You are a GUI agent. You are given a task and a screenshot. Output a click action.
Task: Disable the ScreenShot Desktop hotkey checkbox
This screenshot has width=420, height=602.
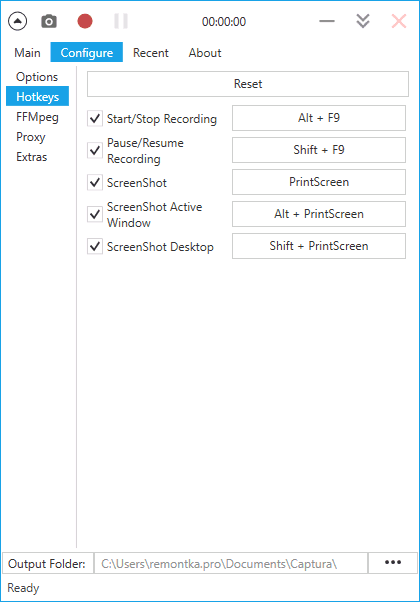click(x=95, y=246)
